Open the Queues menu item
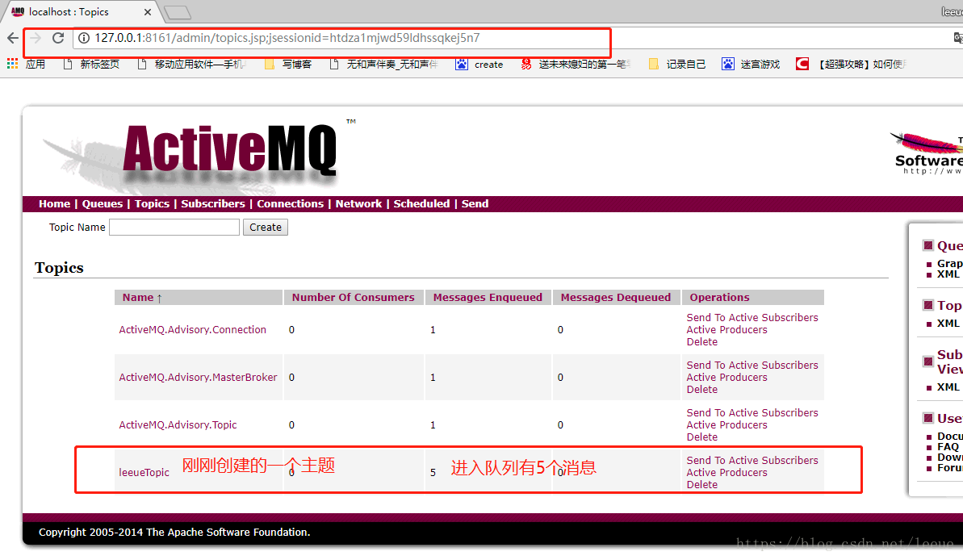This screenshot has width=963, height=560. pos(103,204)
